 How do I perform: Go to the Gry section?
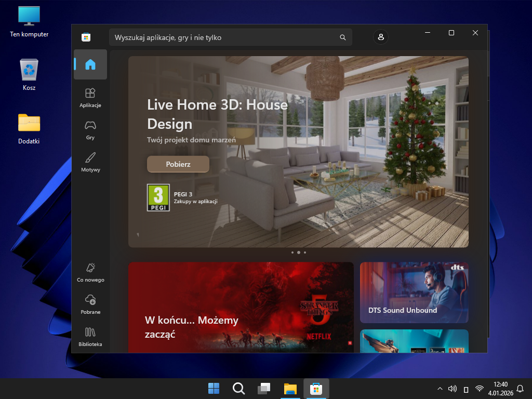(x=90, y=129)
